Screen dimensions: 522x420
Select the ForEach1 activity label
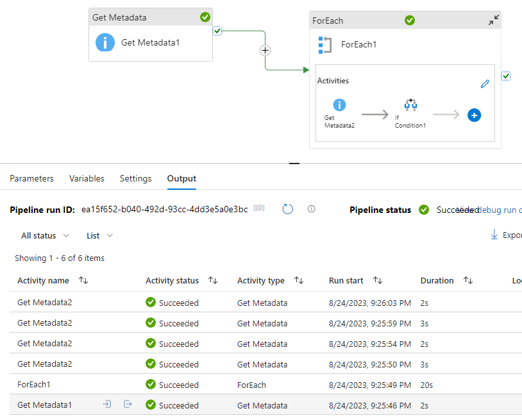(x=358, y=45)
